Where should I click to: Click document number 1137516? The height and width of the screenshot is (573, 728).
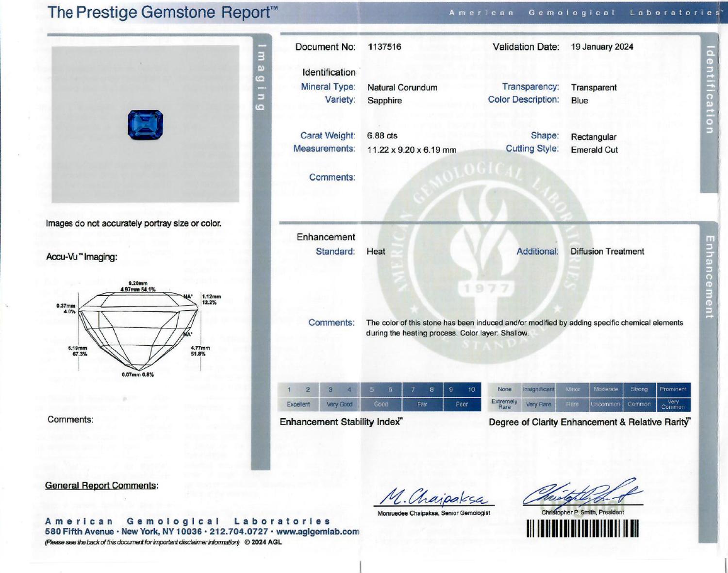(384, 47)
